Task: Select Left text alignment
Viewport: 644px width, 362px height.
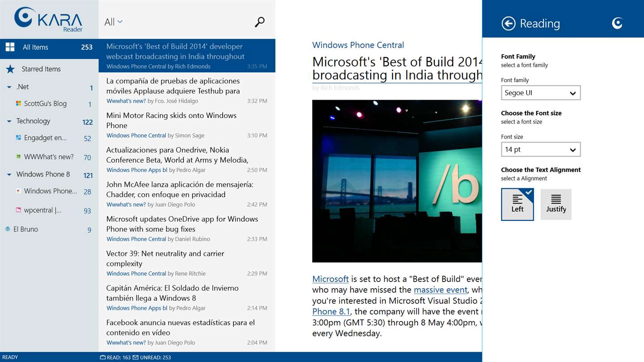Action: pyautogui.click(x=517, y=204)
